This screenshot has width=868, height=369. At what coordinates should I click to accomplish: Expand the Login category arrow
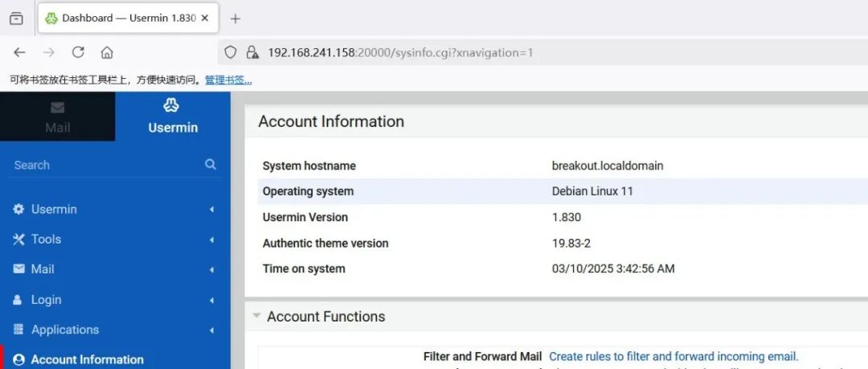click(211, 301)
